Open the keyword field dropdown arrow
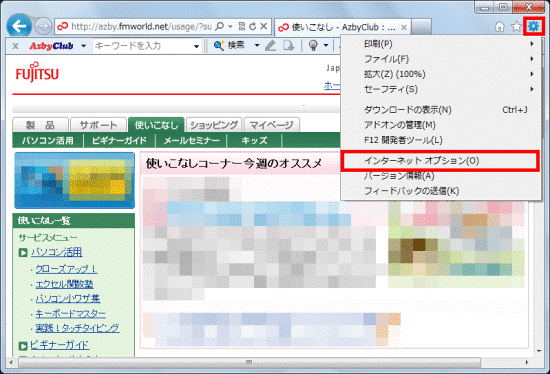This screenshot has width=550, height=374. coord(196,46)
